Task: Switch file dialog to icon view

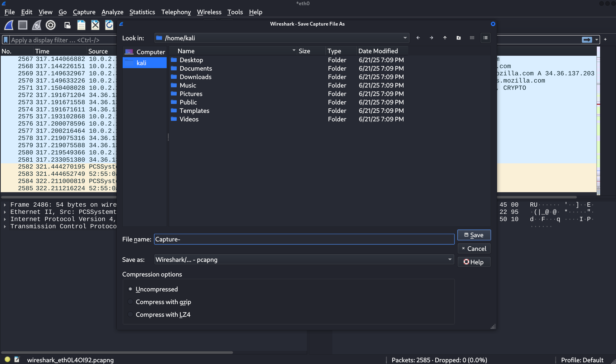Action: coord(472,38)
